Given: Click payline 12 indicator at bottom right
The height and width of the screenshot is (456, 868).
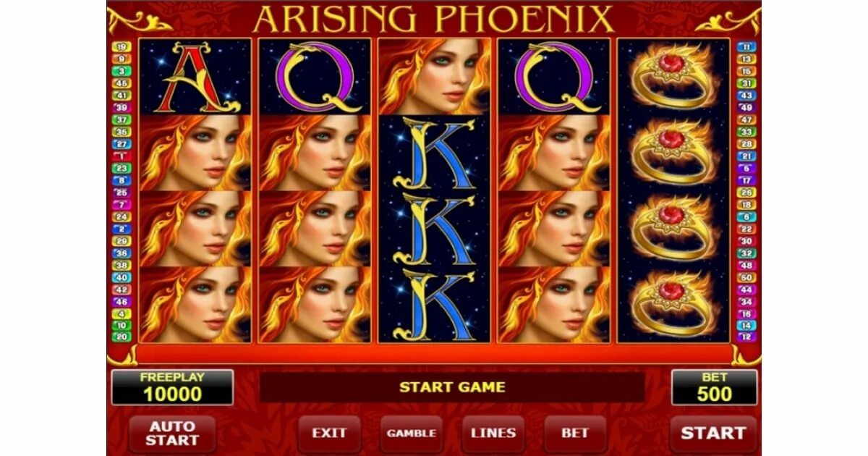Looking at the screenshot, I should pos(746,337).
